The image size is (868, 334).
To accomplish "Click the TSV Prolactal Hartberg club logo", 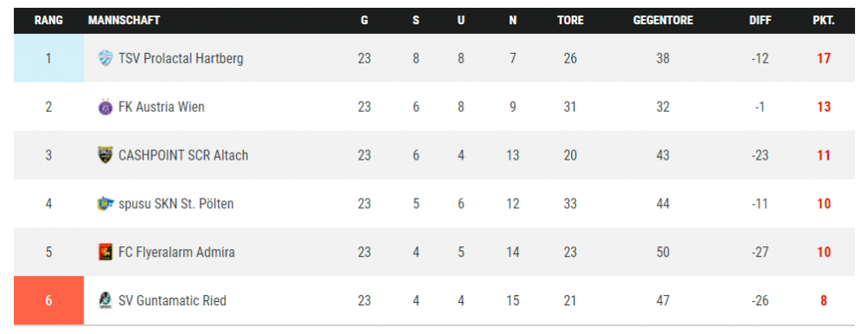I will [x=105, y=58].
